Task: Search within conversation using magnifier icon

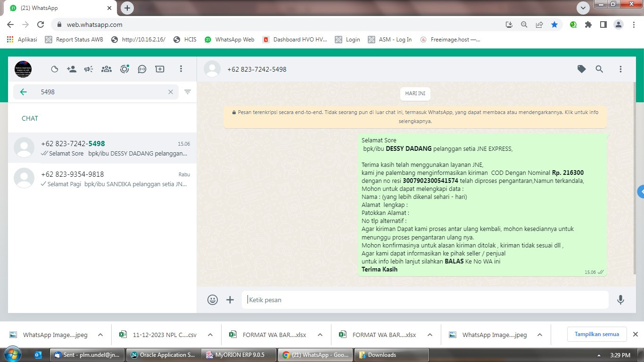Action: pos(599,69)
